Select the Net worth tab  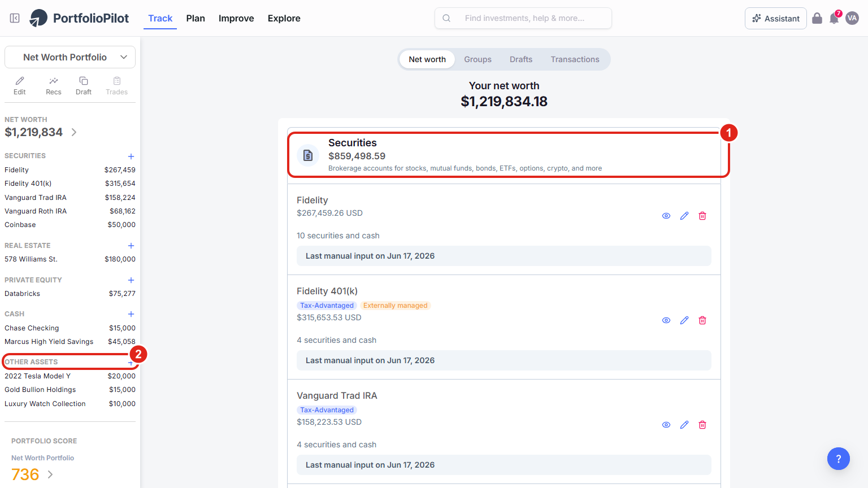click(427, 59)
